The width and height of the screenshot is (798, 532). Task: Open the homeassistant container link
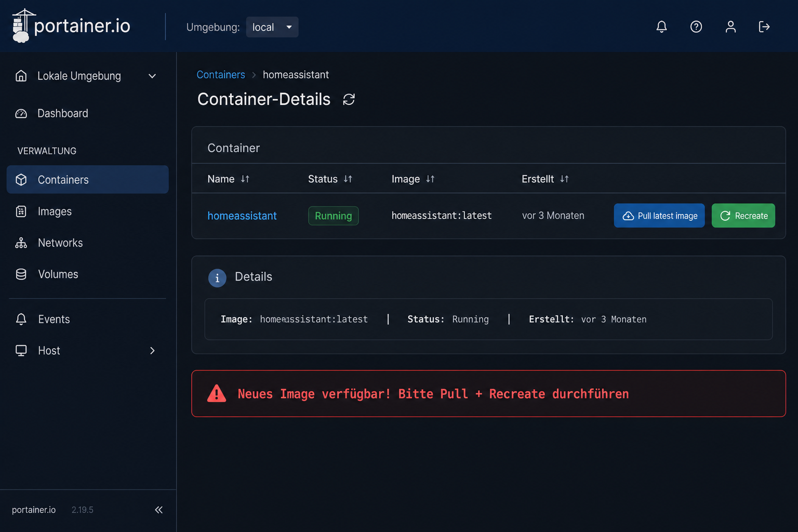pos(242,216)
